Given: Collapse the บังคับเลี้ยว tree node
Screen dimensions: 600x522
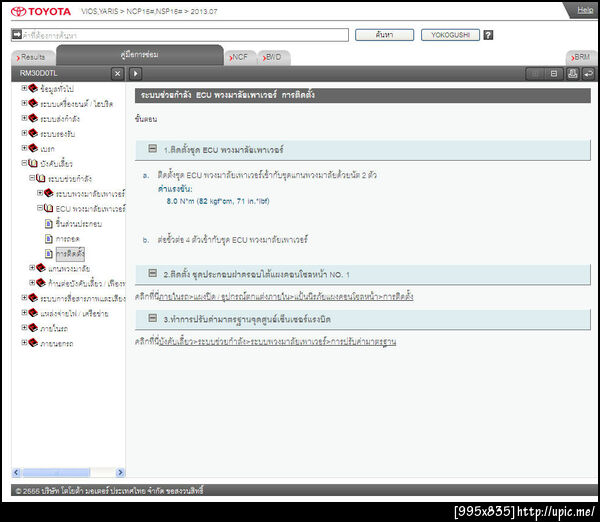Looking at the screenshot, I should 24,163.
